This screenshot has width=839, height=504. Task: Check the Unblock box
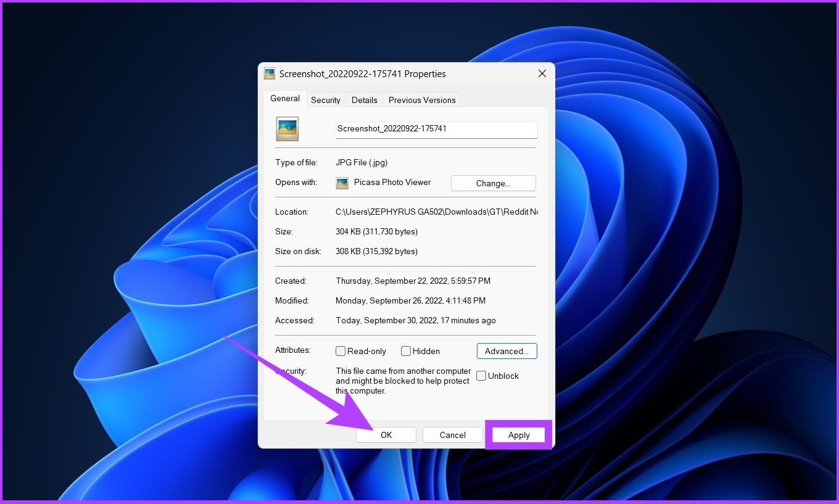click(x=481, y=376)
